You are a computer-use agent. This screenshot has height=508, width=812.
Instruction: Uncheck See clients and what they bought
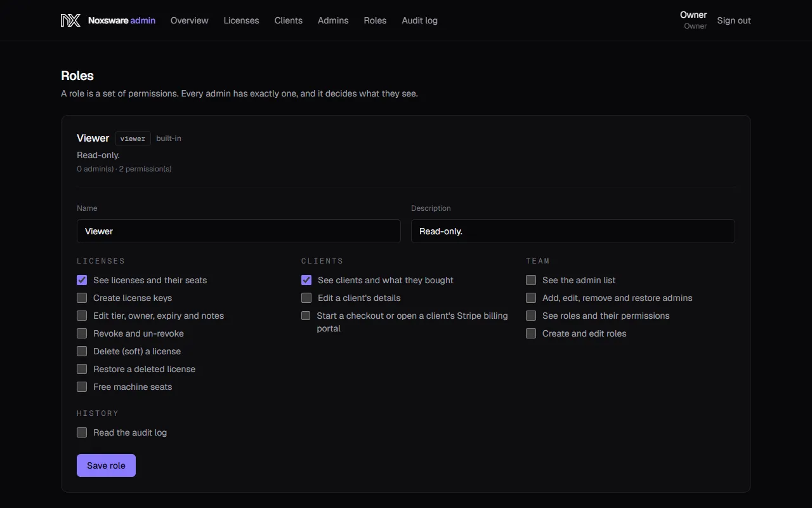(306, 280)
